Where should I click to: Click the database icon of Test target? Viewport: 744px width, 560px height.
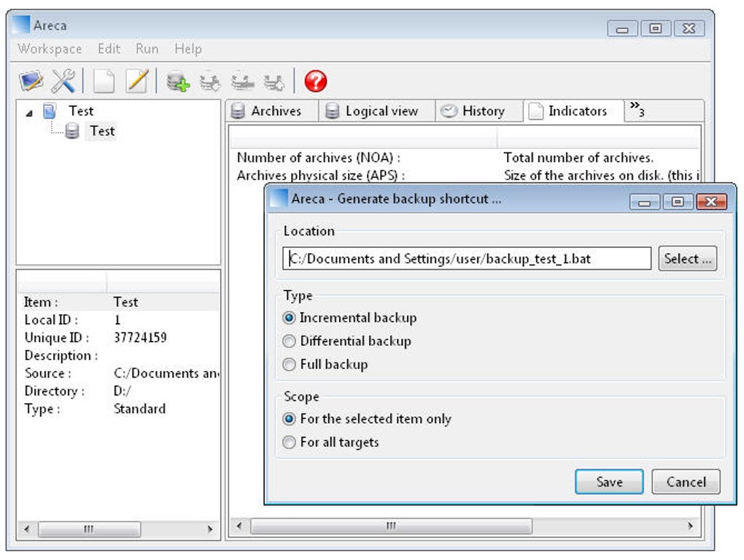click(72, 131)
